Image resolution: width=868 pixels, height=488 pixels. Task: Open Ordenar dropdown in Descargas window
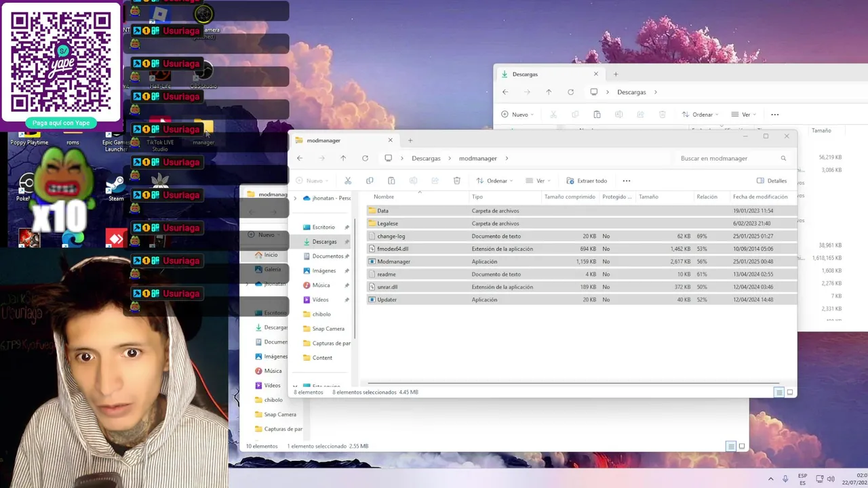pyautogui.click(x=700, y=115)
